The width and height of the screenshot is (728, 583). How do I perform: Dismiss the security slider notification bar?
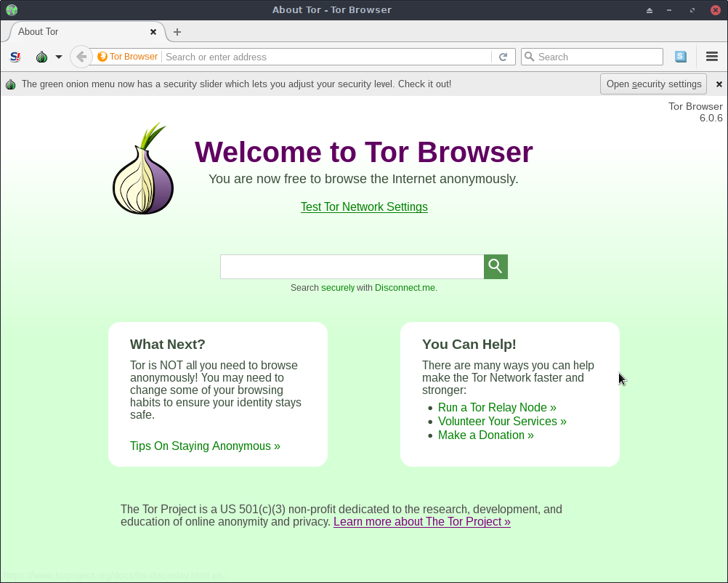[719, 84]
